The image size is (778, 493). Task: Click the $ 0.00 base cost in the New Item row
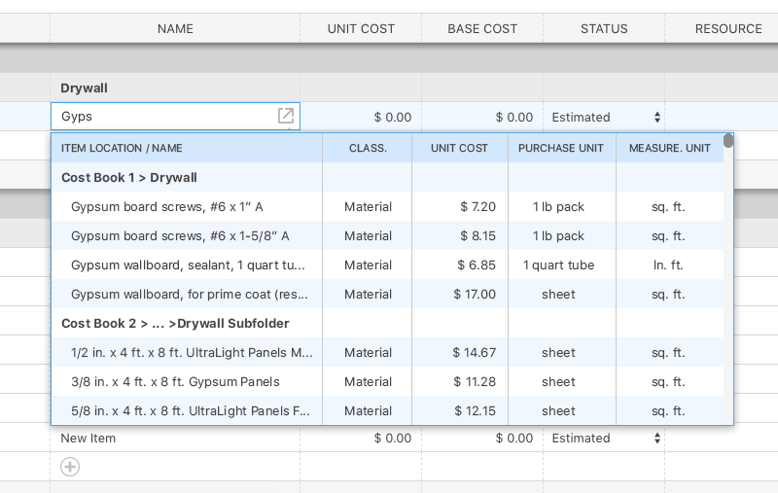point(514,438)
